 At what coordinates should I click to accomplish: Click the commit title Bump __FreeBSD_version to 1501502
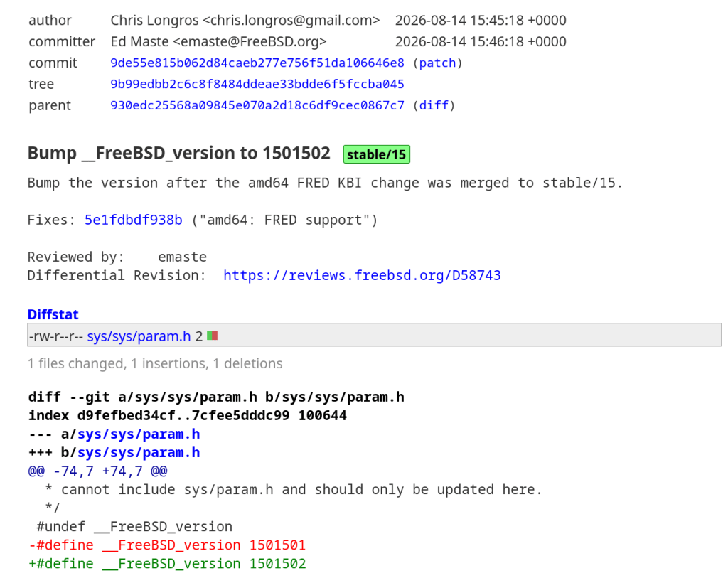[x=178, y=153]
